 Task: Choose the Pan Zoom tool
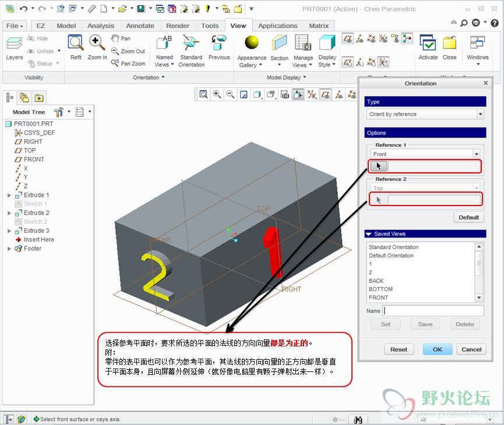(128, 63)
